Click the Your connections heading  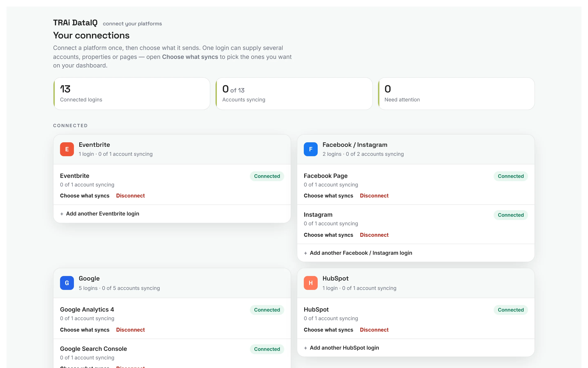tap(91, 36)
